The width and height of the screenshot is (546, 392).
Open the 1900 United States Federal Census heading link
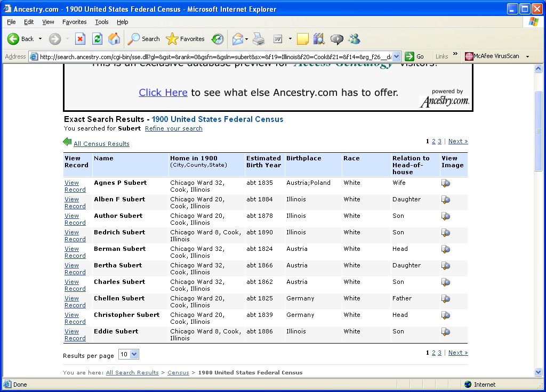(218, 119)
